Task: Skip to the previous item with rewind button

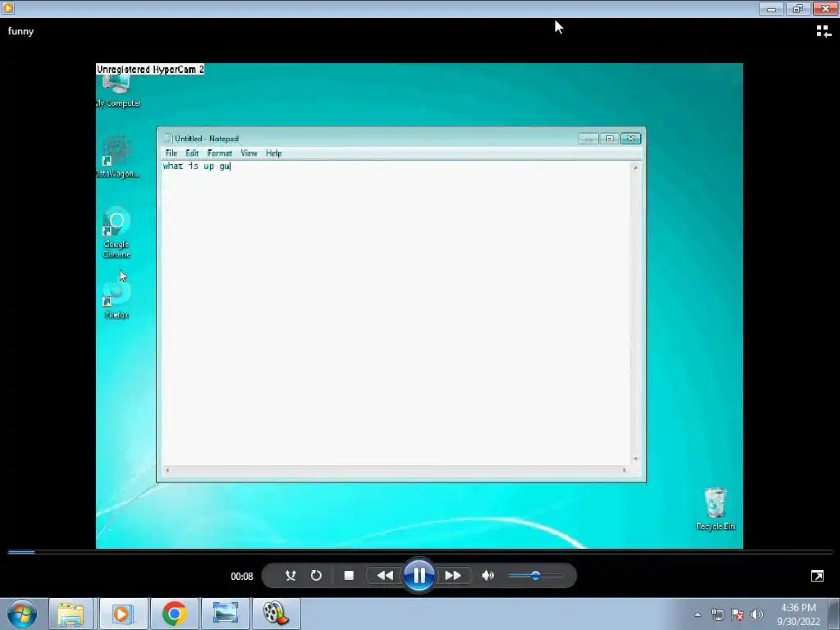Action: [385, 575]
